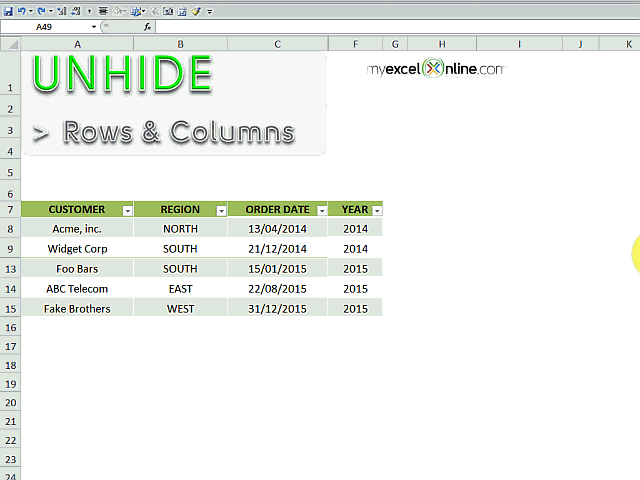Click the Select All corner triangle
Screen dimensions: 640x480
(x=11, y=44)
